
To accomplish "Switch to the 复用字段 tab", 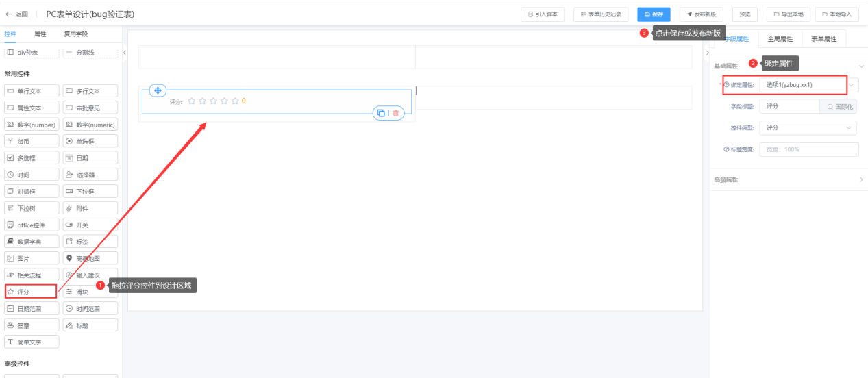I will (76, 34).
